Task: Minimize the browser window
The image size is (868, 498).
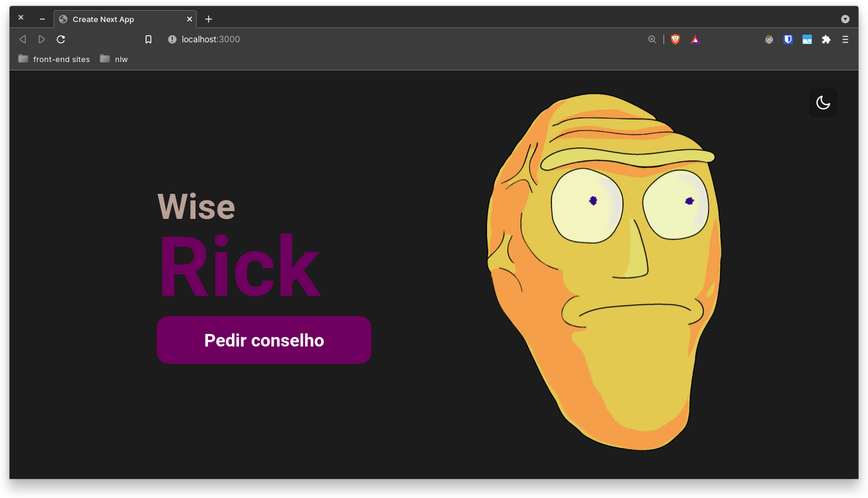Action: point(42,19)
